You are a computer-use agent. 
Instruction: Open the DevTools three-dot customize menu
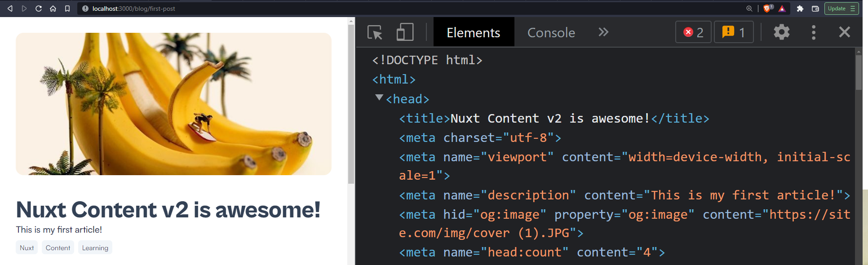814,32
